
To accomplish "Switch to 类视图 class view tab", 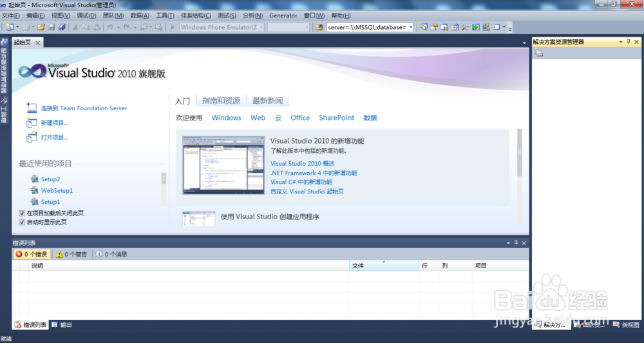I will [627, 325].
